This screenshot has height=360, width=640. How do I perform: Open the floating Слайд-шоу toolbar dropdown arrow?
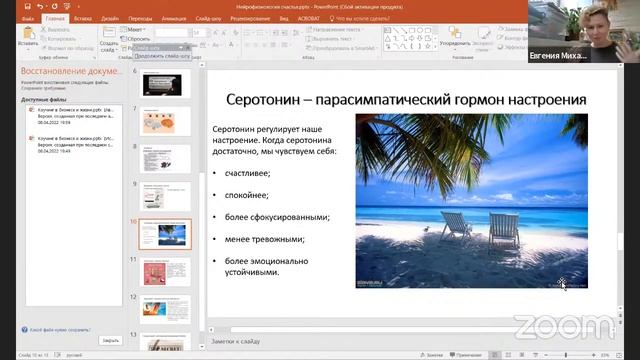[180, 48]
